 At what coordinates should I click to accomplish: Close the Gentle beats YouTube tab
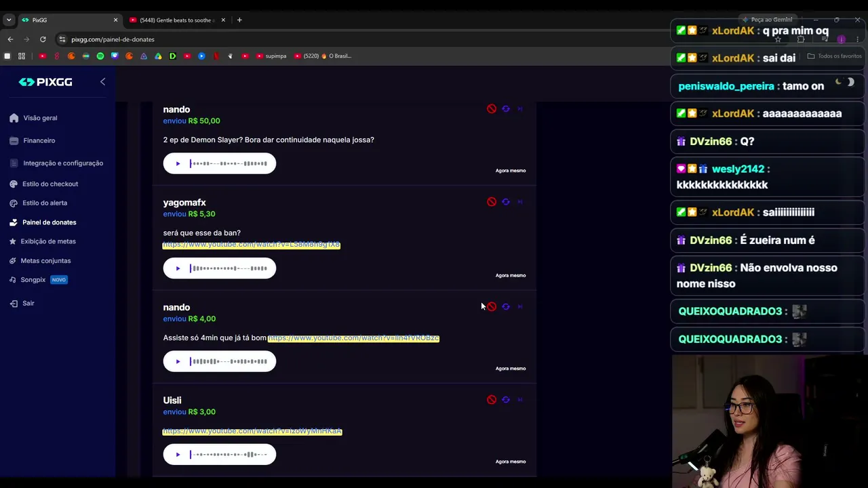223,20
